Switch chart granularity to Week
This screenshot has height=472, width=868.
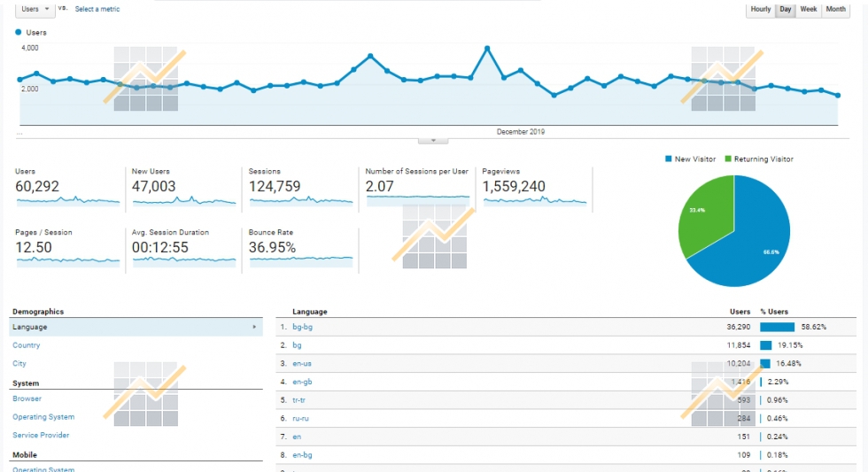[808, 10]
